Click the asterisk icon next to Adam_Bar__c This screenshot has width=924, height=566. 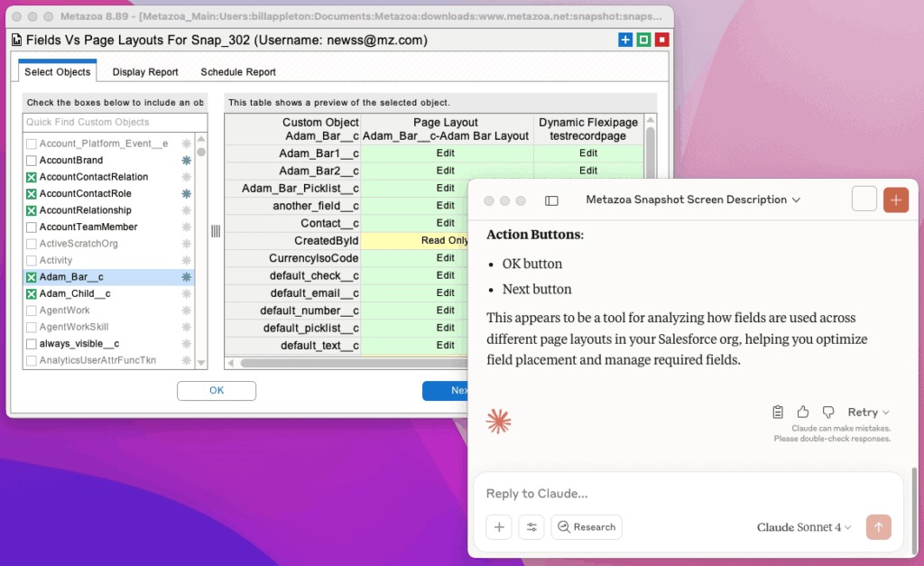pos(186,277)
